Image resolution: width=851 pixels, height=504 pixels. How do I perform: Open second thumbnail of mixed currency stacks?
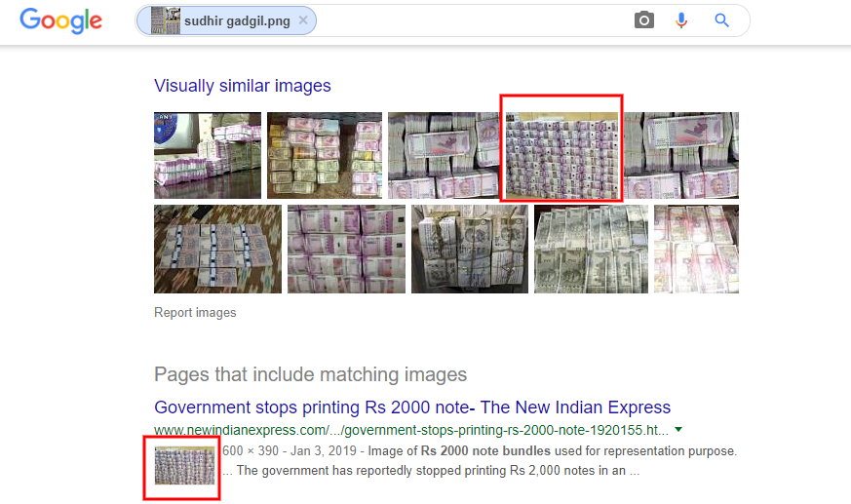click(x=325, y=155)
